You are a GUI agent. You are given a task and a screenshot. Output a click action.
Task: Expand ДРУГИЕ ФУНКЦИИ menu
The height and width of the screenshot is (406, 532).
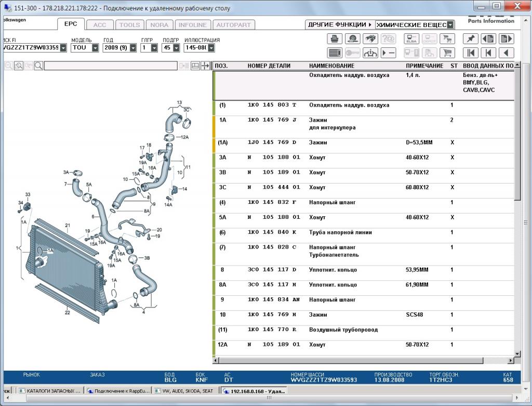[x=340, y=25]
